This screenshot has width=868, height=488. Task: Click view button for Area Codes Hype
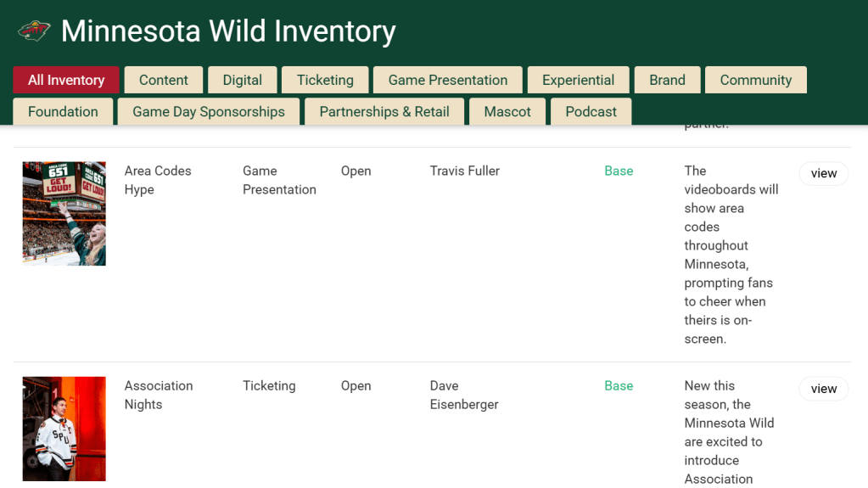pos(823,173)
